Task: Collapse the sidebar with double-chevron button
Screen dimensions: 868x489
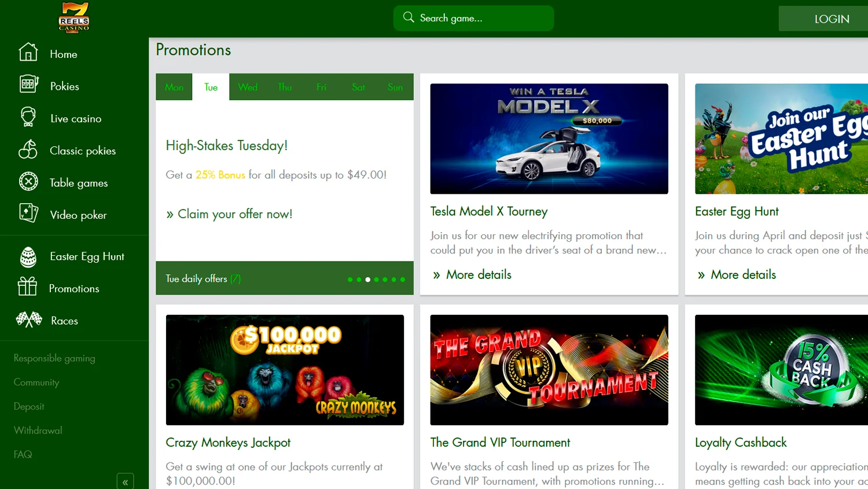Action: pyautogui.click(x=125, y=481)
